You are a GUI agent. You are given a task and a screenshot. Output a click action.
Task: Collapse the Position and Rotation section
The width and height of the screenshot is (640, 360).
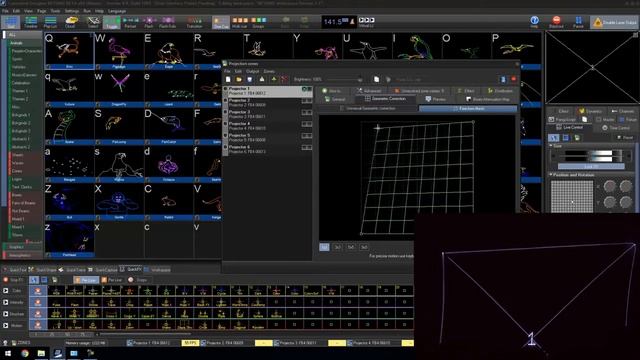pos(551,175)
